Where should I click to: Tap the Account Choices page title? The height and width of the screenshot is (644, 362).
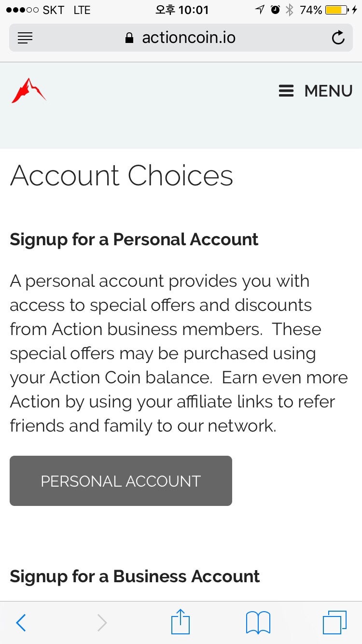pyautogui.click(x=122, y=175)
